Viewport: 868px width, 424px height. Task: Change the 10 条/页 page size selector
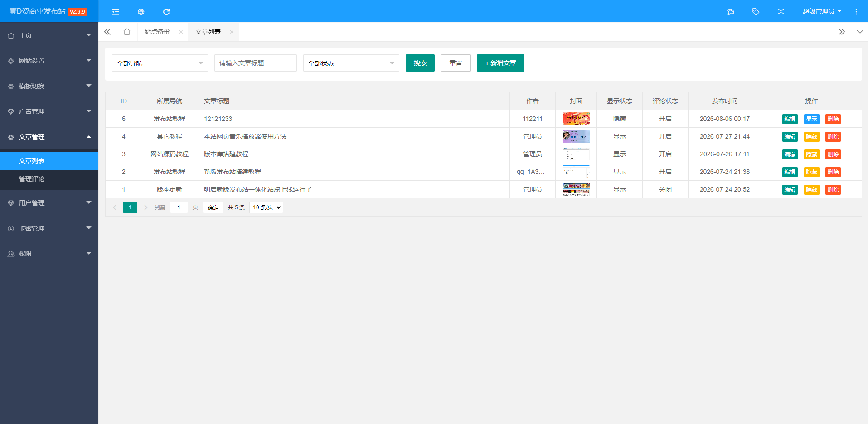coord(267,207)
